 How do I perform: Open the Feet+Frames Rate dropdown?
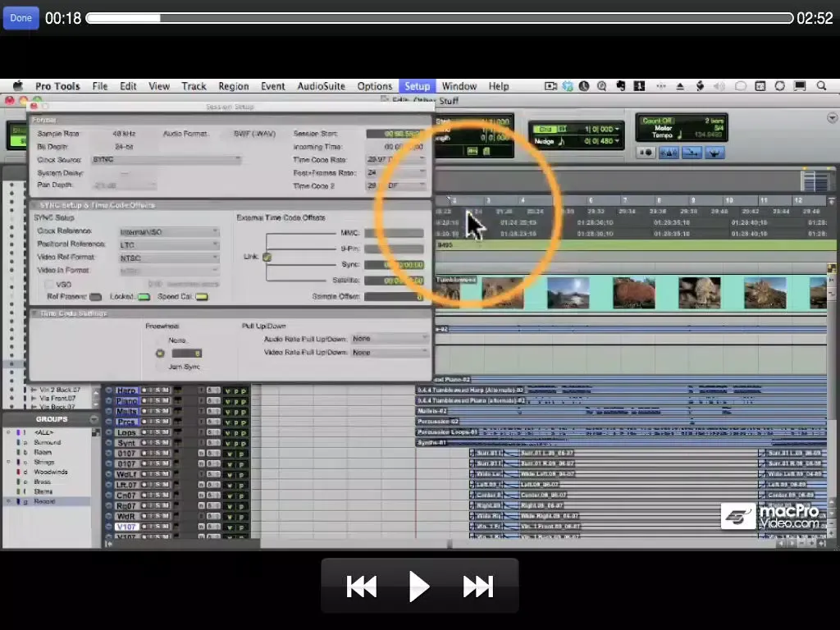click(x=396, y=172)
